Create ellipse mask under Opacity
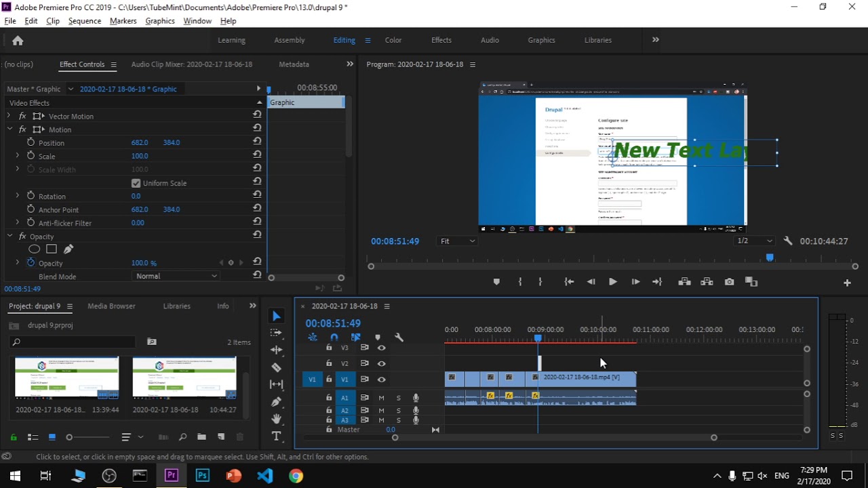 point(34,249)
